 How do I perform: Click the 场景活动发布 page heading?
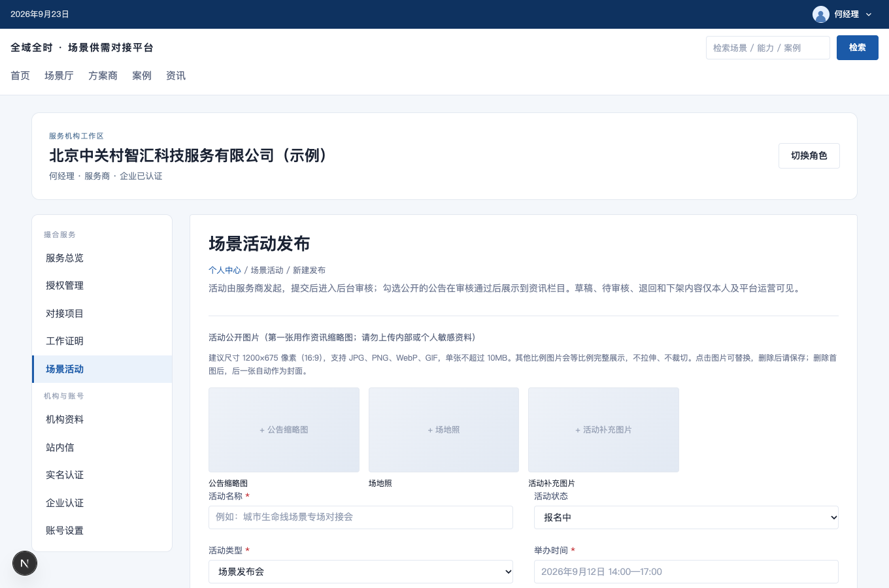click(260, 244)
